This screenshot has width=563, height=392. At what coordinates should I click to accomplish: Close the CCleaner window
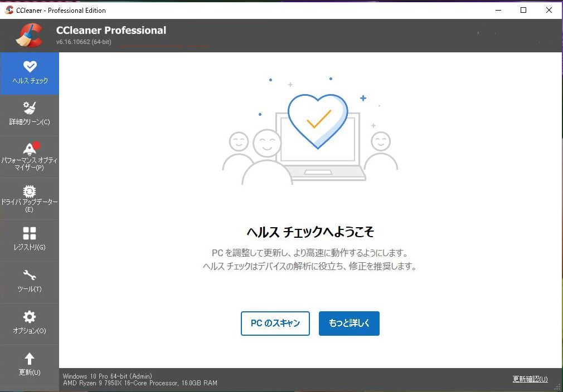coord(549,10)
